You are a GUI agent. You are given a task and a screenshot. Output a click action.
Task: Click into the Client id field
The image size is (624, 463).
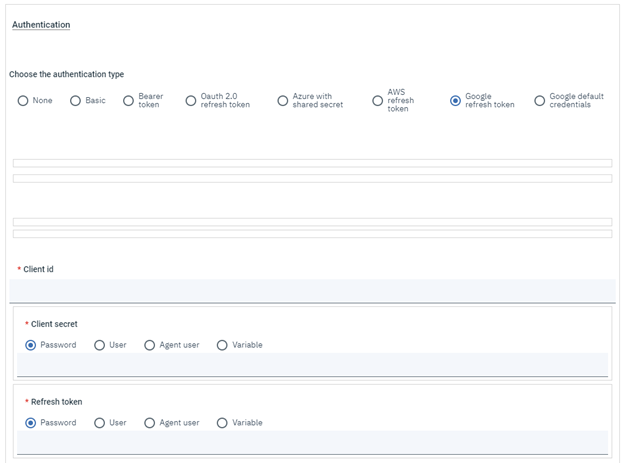312,291
